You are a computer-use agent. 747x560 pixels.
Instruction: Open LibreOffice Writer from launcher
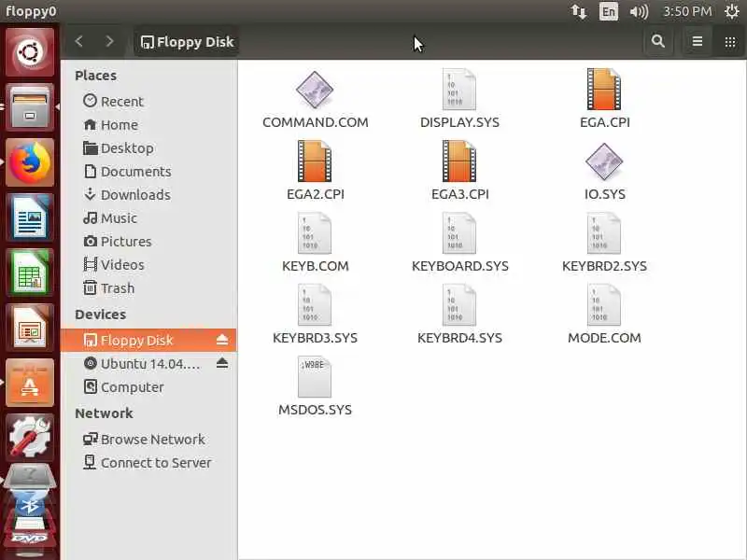tap(30, 217)
